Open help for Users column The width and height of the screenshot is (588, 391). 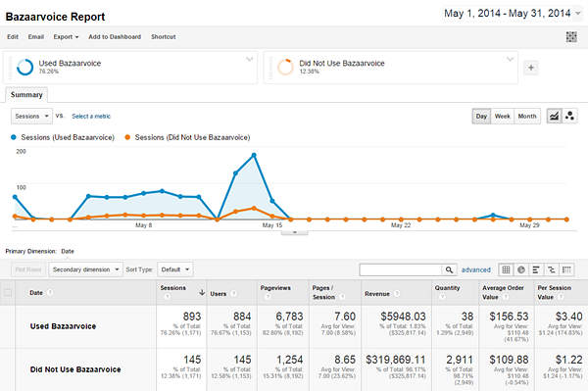[233, 294]
